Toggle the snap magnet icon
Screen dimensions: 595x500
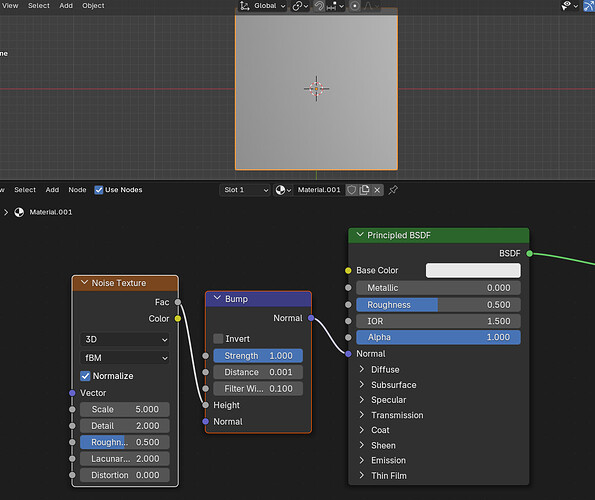pyautogui.click(x=319, y=6)
